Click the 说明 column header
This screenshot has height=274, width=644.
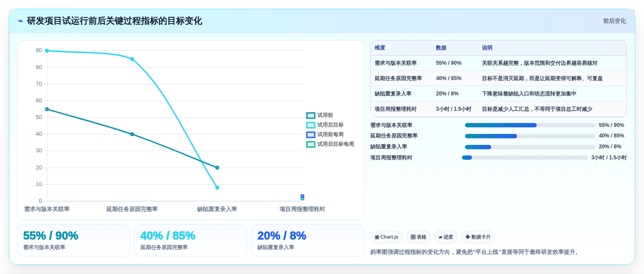(x=552, y=48)
